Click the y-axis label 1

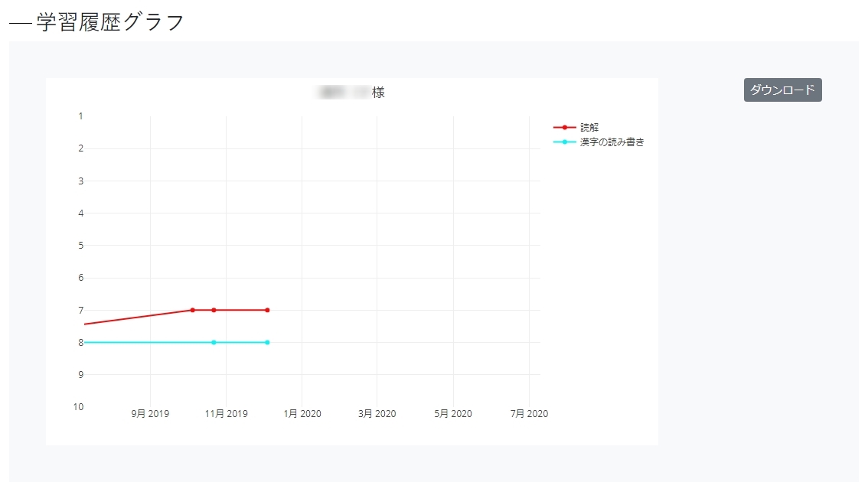click(80, 116)
